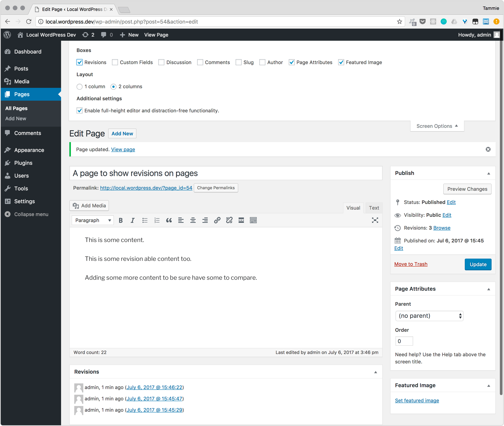Click the insert link icon

217,220
